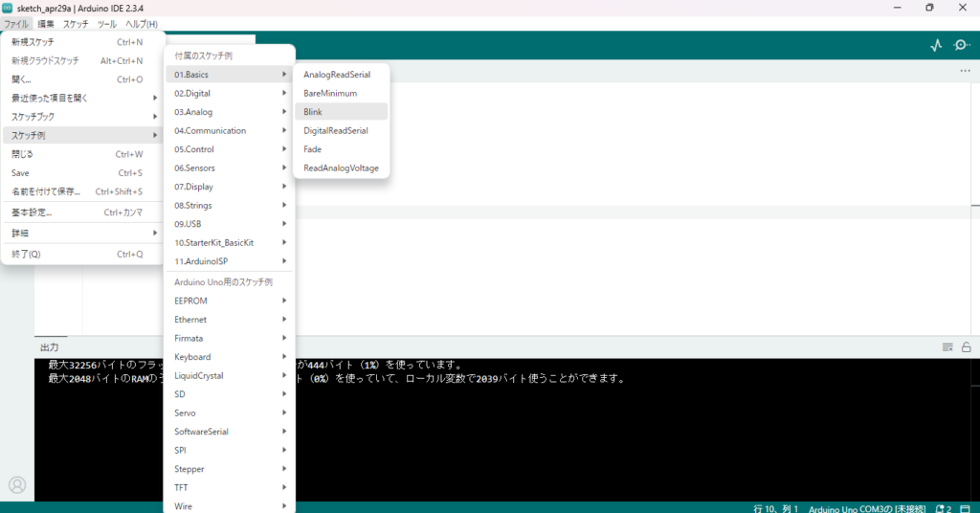Image resolution: width=980 pixels, height=513 pixels.
Task: Open the ヘルプ(H) menu
Action: 142,24
